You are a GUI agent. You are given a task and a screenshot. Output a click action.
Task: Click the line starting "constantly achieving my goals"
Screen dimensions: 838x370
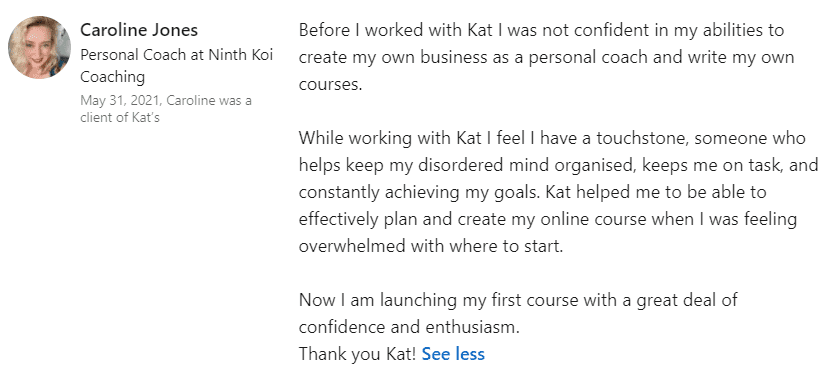(532, 192)
